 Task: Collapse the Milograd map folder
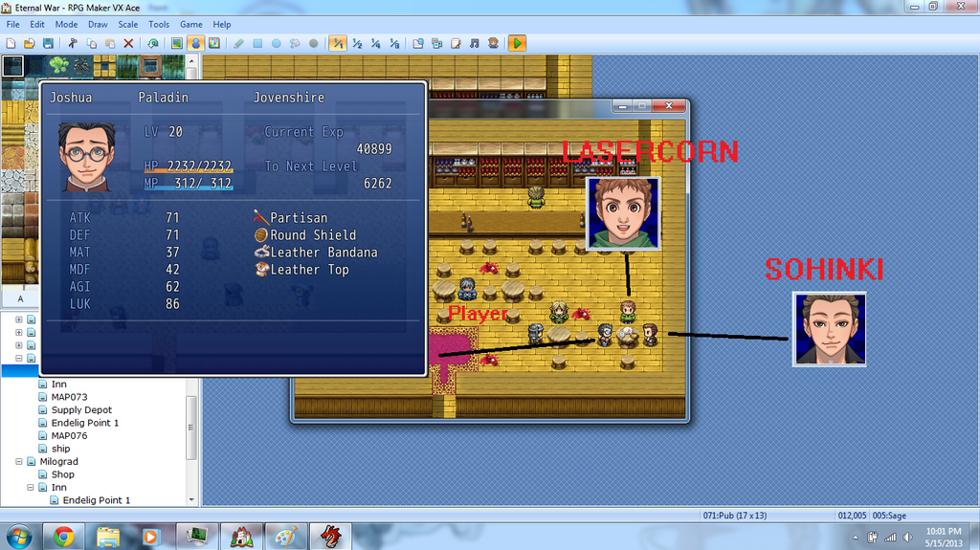click(x=19, y=461)
